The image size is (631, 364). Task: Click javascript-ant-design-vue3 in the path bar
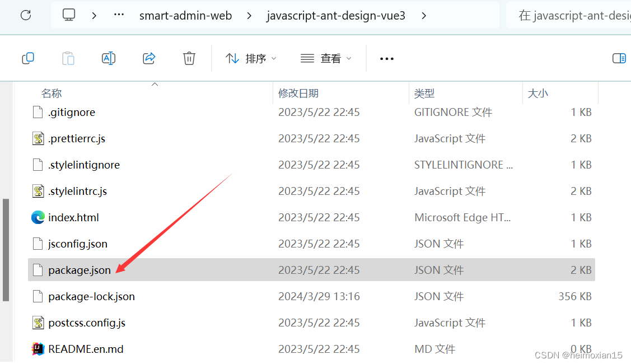point(336,15)
